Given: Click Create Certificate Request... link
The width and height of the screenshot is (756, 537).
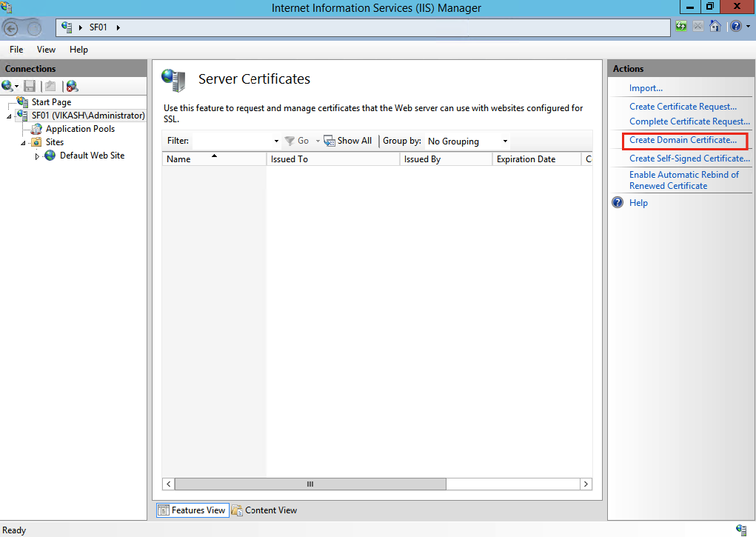Looking at the screenshot, I should point(683,106).
